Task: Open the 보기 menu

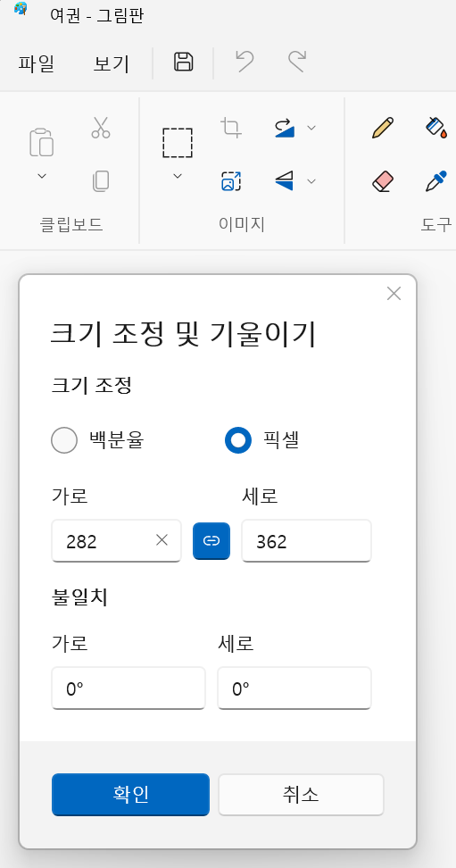Action: [x=112, y=63]
